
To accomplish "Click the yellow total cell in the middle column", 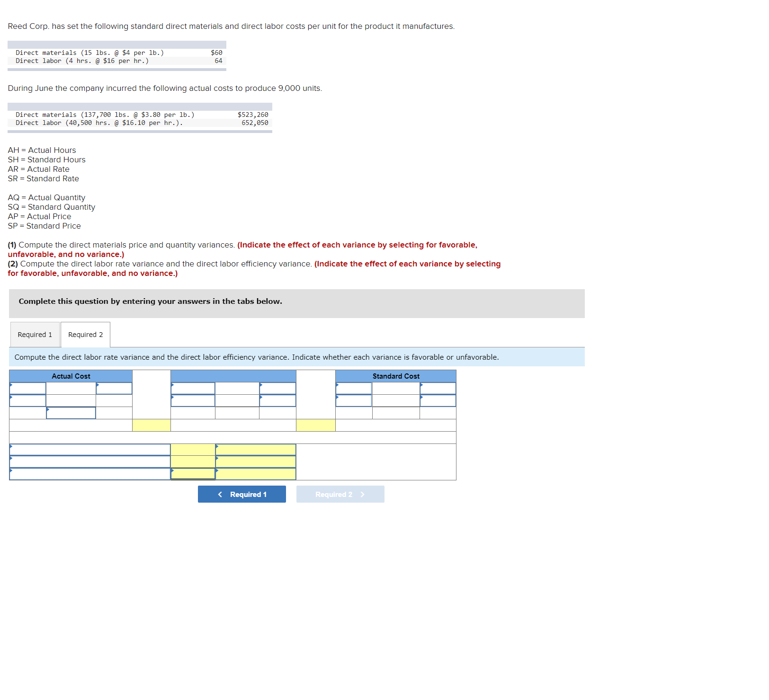I will 315,425.
